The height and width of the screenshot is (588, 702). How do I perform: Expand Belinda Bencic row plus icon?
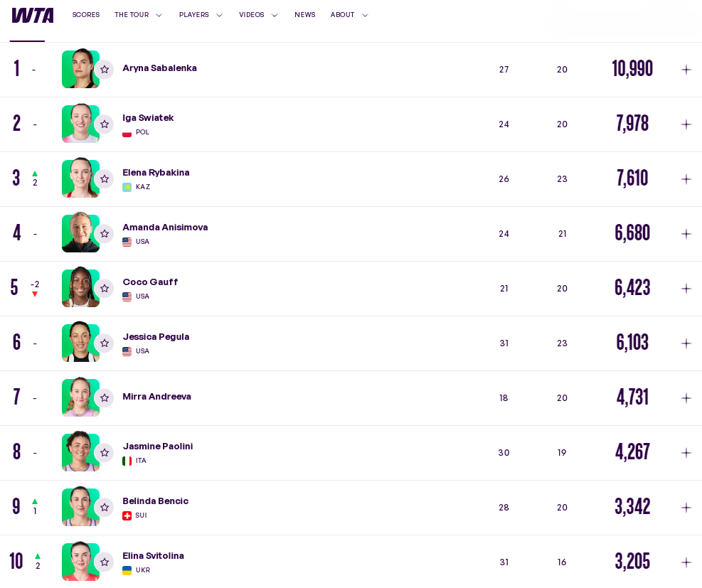click(x=686, y=508)
